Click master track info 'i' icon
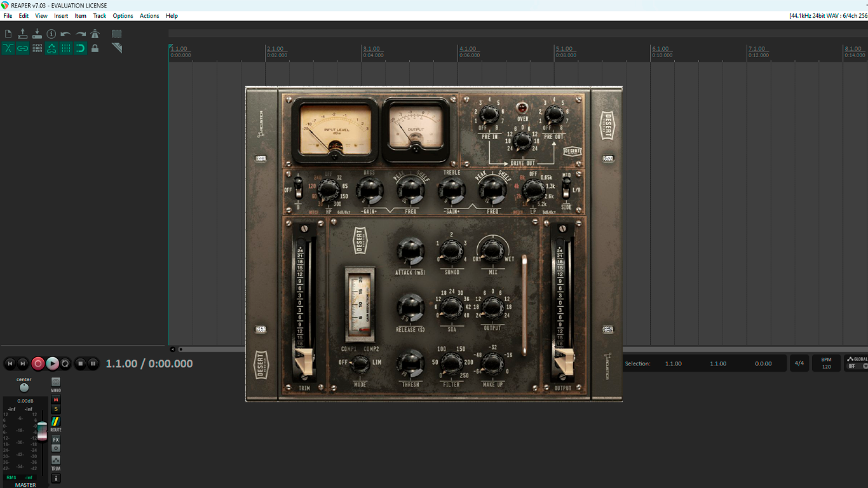868x488 pixels. 56,478
